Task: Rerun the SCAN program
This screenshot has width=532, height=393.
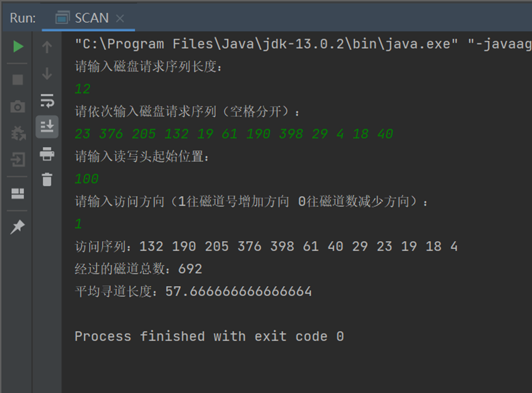Action: (17, 46)
